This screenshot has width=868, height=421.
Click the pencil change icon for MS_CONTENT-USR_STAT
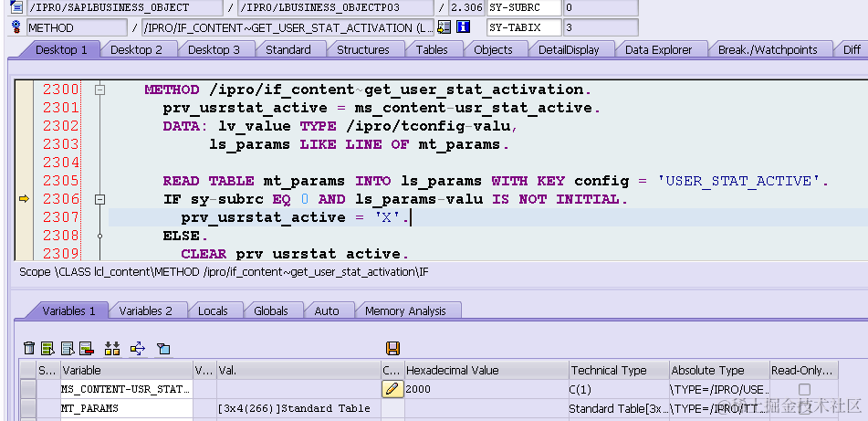[x=392, y=389]
